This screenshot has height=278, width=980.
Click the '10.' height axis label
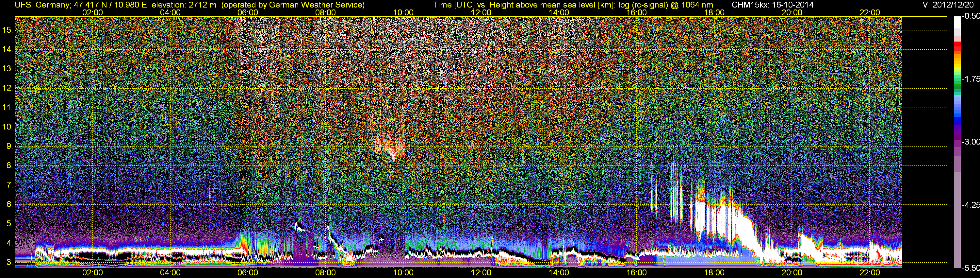click(8, 127)
